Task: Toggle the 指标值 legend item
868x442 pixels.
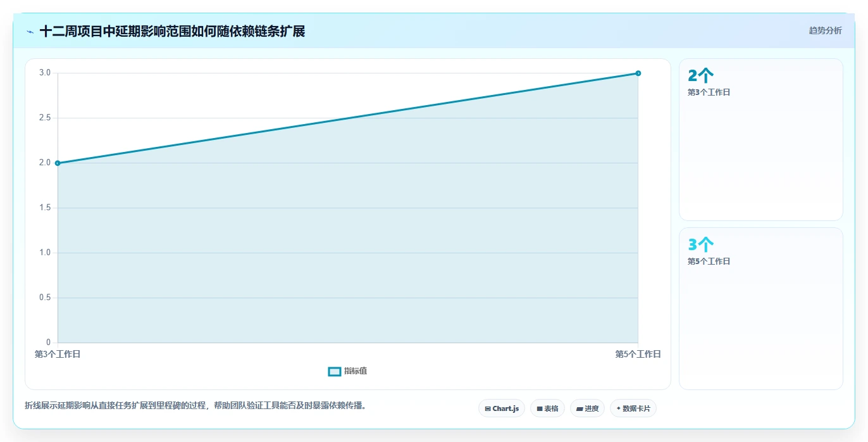Action: (x=347, y=371)
